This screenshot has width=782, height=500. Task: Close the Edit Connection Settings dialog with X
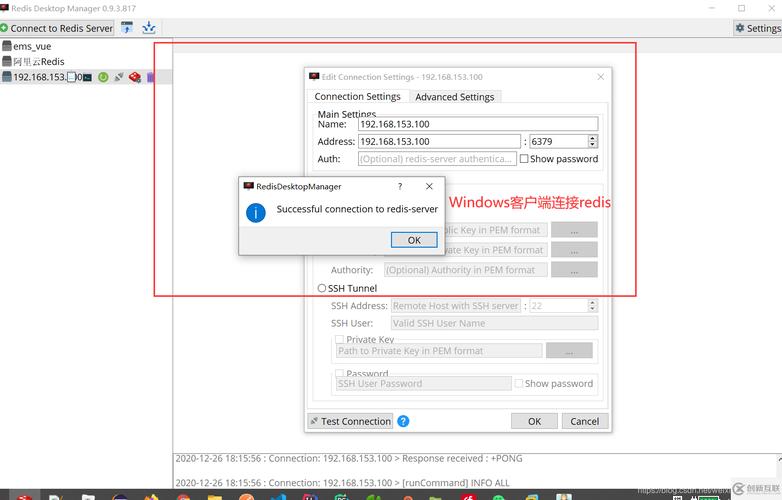[600, 77]
